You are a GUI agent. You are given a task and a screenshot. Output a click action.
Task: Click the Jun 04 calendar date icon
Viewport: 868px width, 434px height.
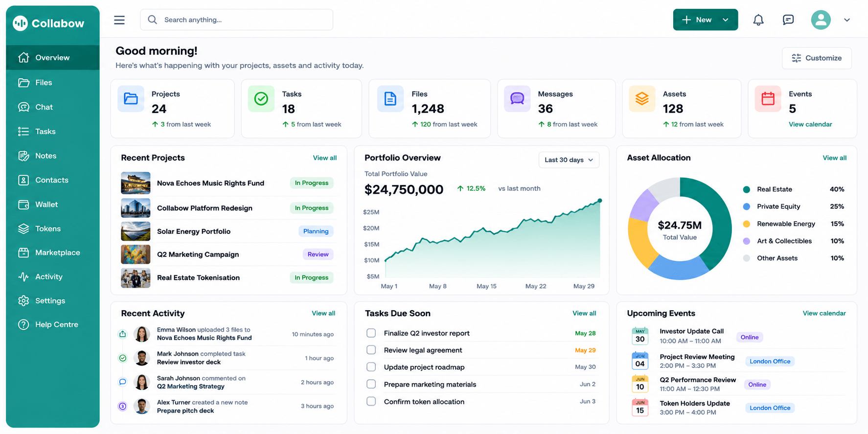640,361
